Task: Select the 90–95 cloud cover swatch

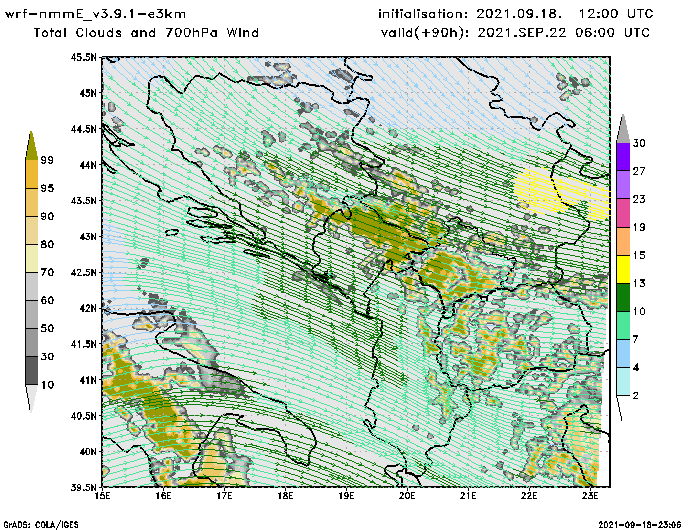Action: [32, 202]
